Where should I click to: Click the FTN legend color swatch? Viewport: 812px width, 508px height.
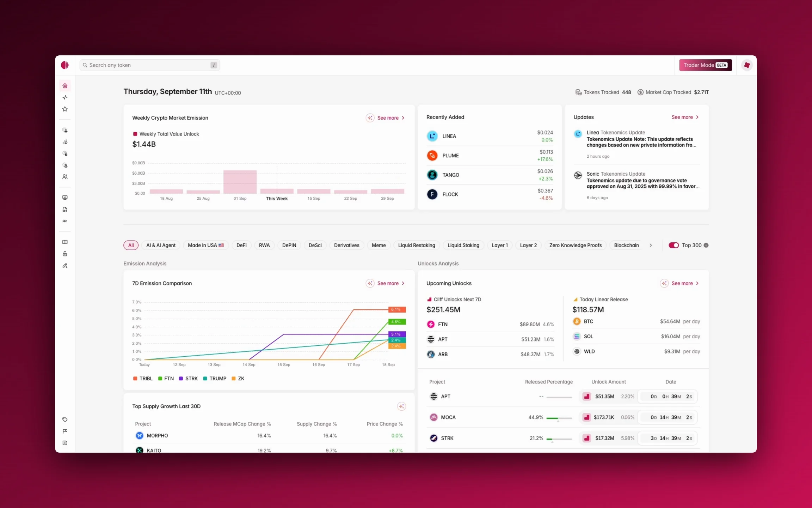pyautogui.click(x=160, y=379)
